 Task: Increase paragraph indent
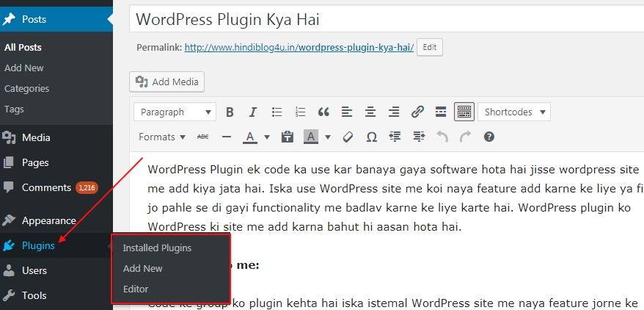point(419,137)
